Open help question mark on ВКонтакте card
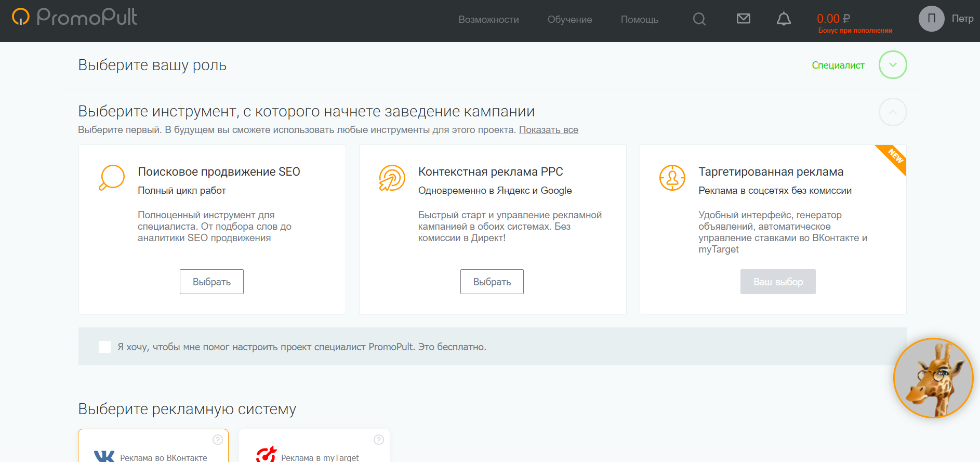 (x=218, y=440)
